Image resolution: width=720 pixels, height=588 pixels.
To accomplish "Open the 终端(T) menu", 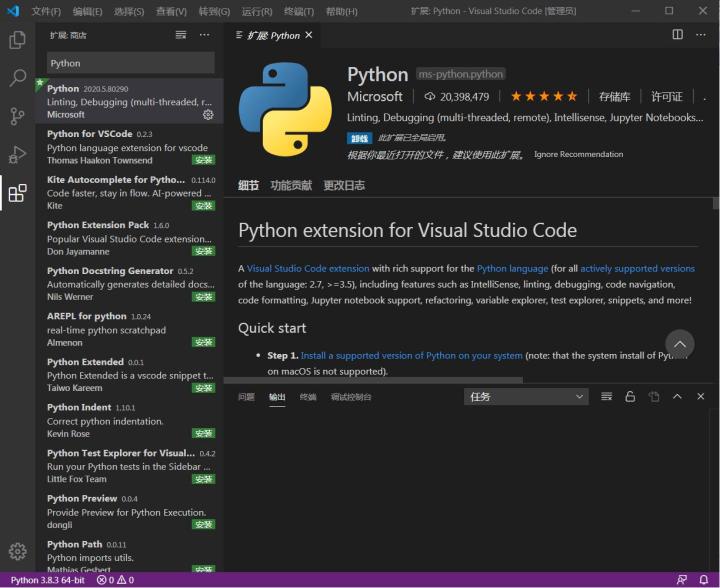I will [299, 11].
